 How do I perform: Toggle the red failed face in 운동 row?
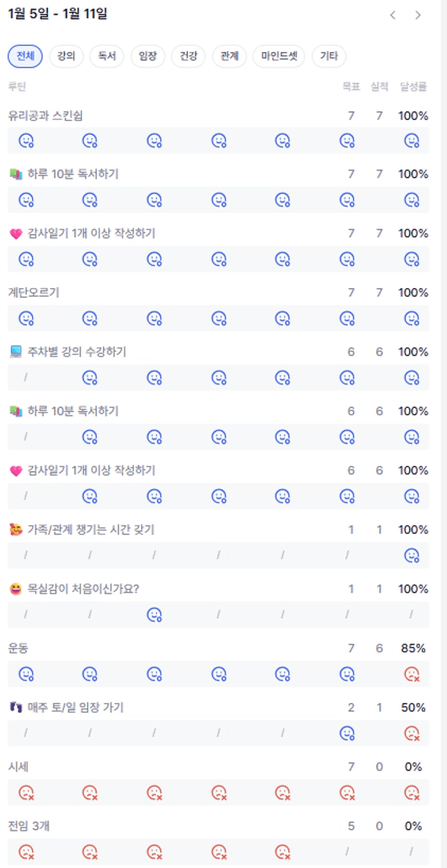point(412,674)
